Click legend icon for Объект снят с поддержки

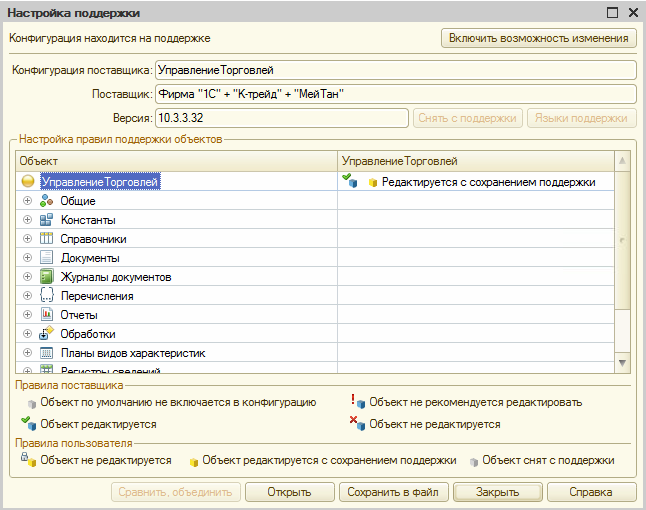474,462
